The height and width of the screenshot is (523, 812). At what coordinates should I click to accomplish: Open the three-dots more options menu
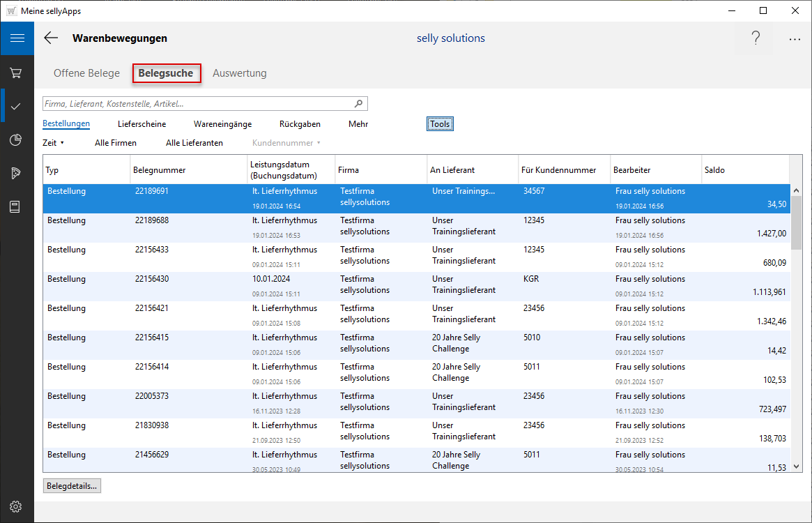[x=795, y=39]
